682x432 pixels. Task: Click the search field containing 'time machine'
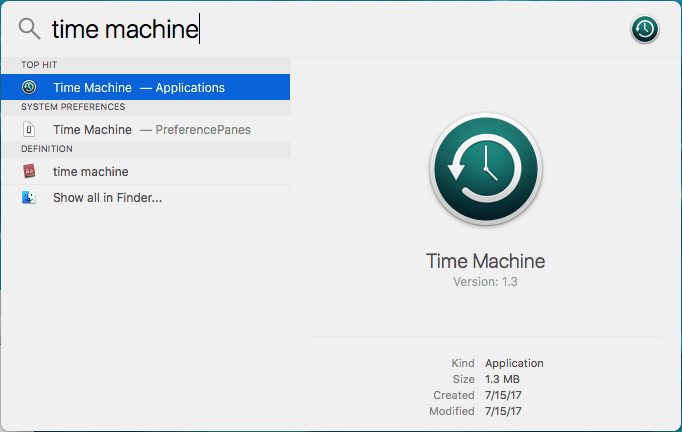click(x=335, y=29)
